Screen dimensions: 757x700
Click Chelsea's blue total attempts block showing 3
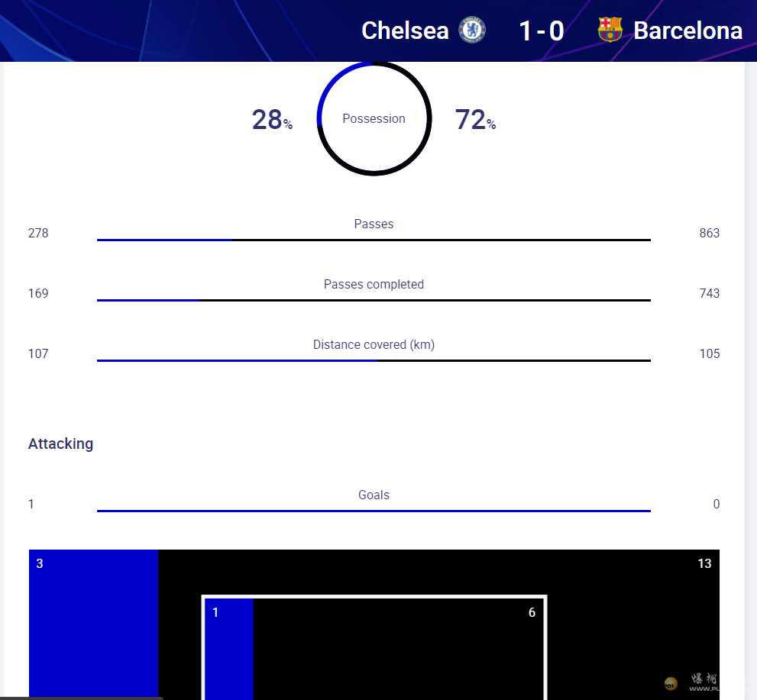click(x=93, y=624)
